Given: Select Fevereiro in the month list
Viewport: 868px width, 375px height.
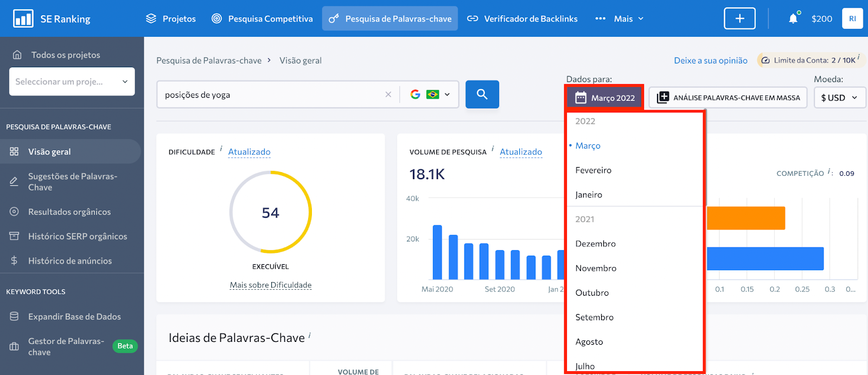Looking at the screenshot, I should pyautogui.click(x=593, y=170).
